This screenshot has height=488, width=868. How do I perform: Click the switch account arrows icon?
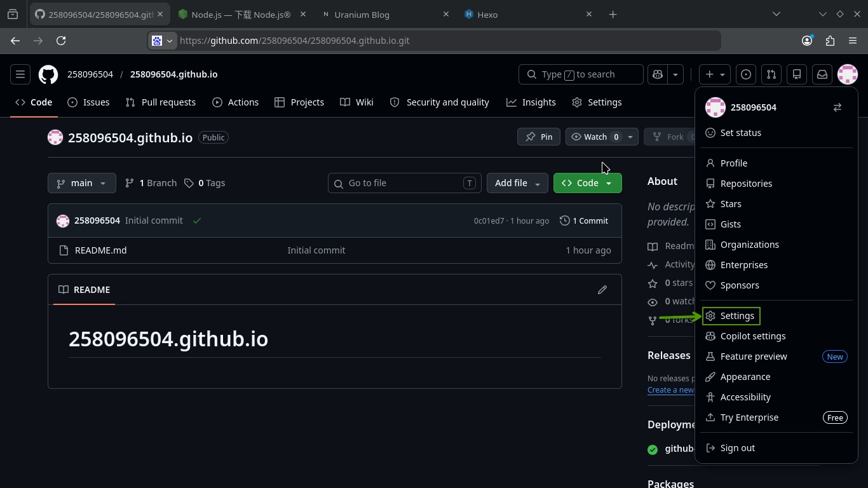[x=837, y=107]
